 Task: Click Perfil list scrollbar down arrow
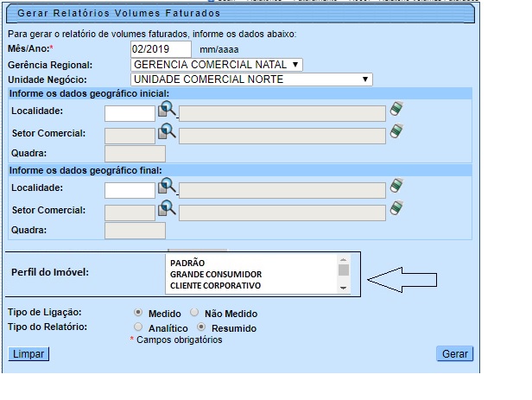pos(344,288)
